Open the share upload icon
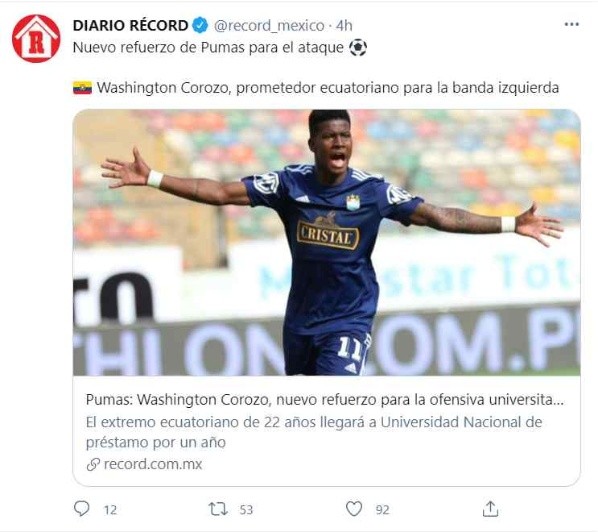 (x=490, y=509)
